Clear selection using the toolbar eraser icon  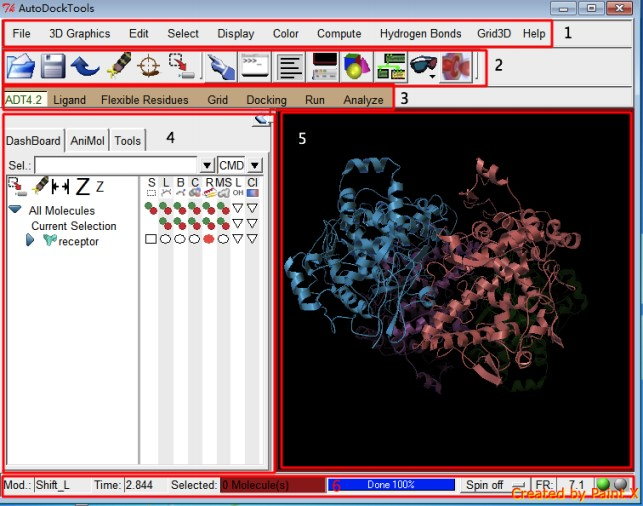pos(119,66)
